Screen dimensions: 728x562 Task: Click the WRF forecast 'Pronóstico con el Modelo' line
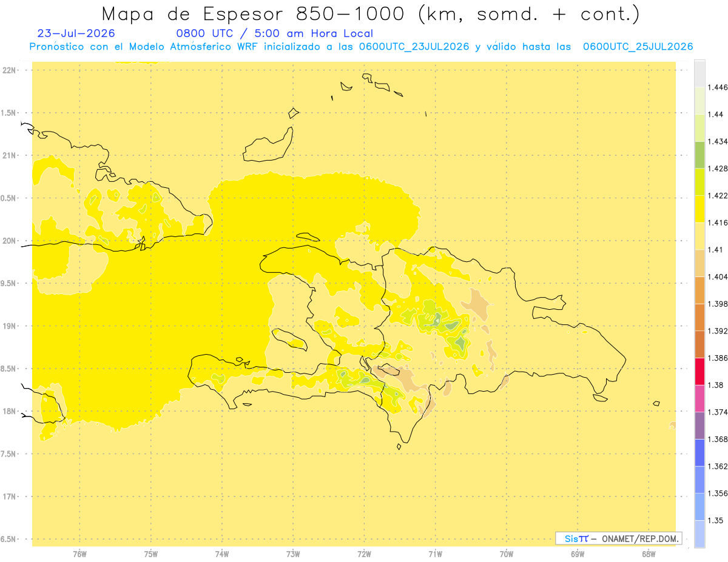click(361, 47)
